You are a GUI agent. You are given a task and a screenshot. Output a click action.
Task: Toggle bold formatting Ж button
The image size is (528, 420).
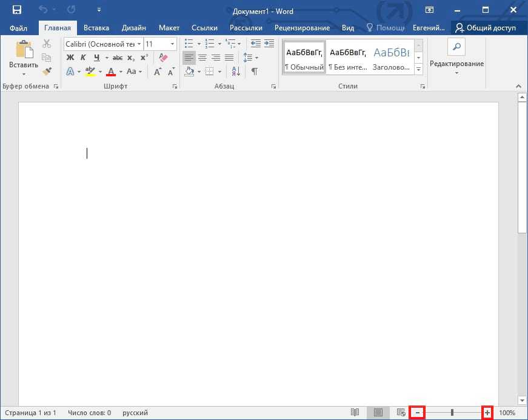[x=70, y=58]
